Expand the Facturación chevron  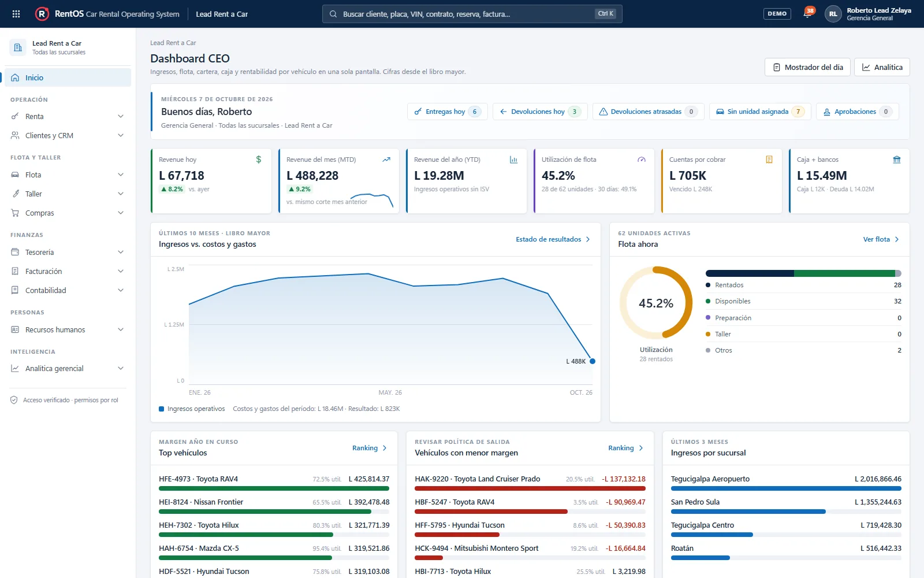click(121, 271)
